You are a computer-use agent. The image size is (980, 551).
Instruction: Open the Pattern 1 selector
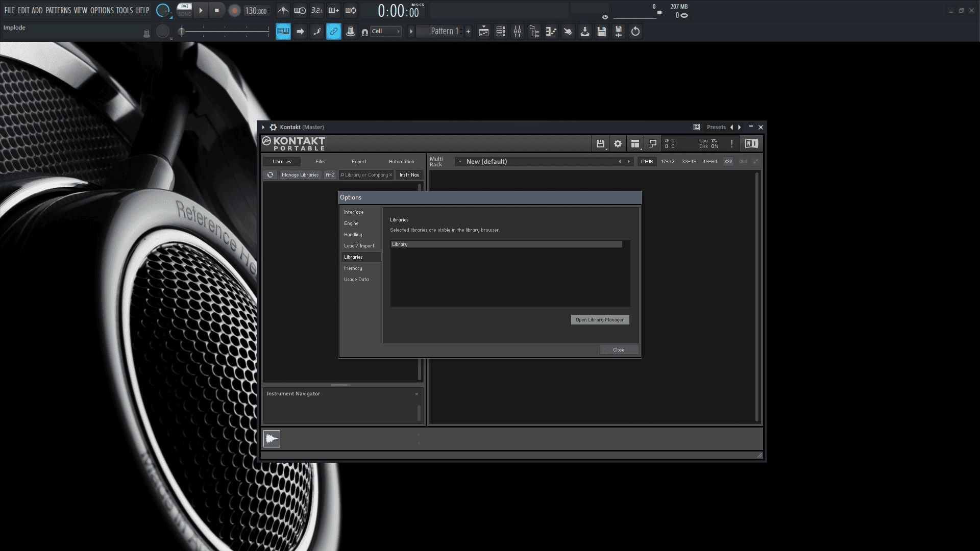tap(444, 31)
